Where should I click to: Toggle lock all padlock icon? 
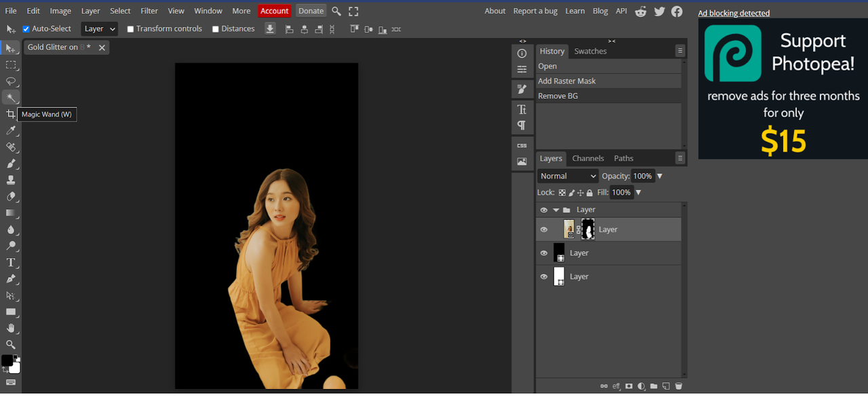(x=589, y=193)
